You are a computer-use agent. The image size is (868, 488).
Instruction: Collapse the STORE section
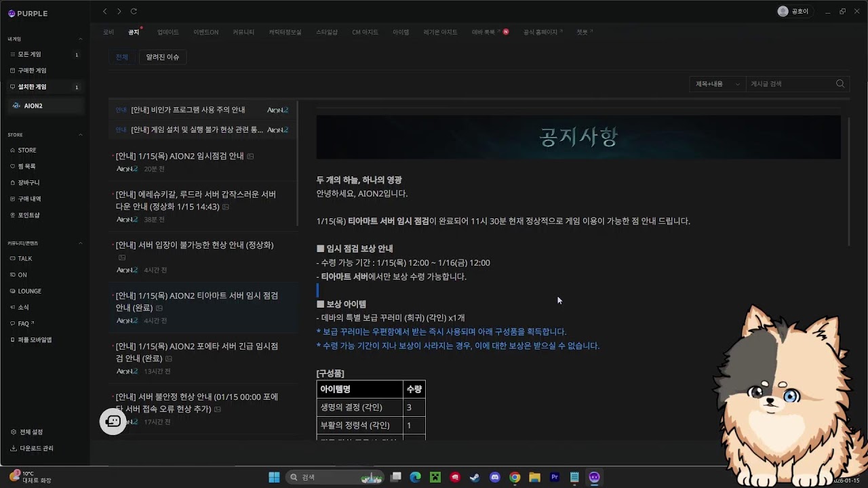80,135
